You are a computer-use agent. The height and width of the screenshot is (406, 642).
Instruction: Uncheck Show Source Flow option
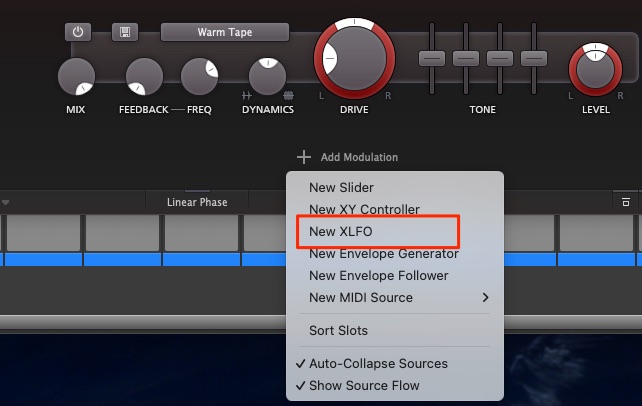(x=364, y=386)
